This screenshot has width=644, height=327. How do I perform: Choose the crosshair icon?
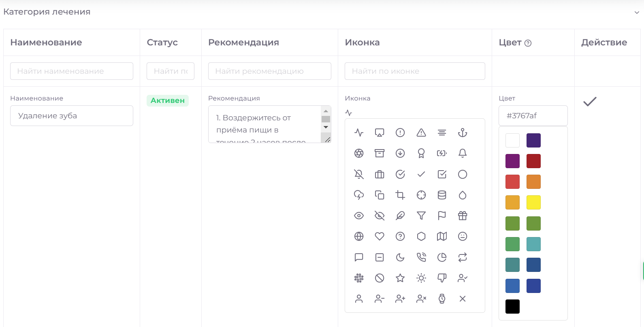click(421, 195)
